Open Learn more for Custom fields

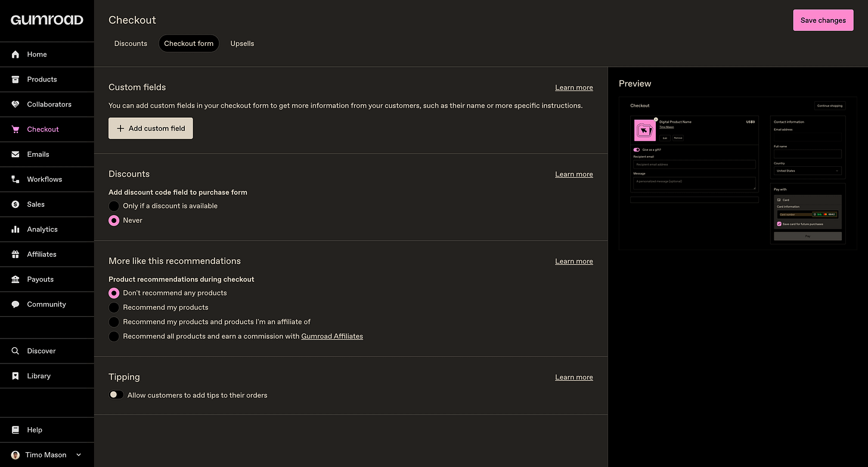coord(574,88)
